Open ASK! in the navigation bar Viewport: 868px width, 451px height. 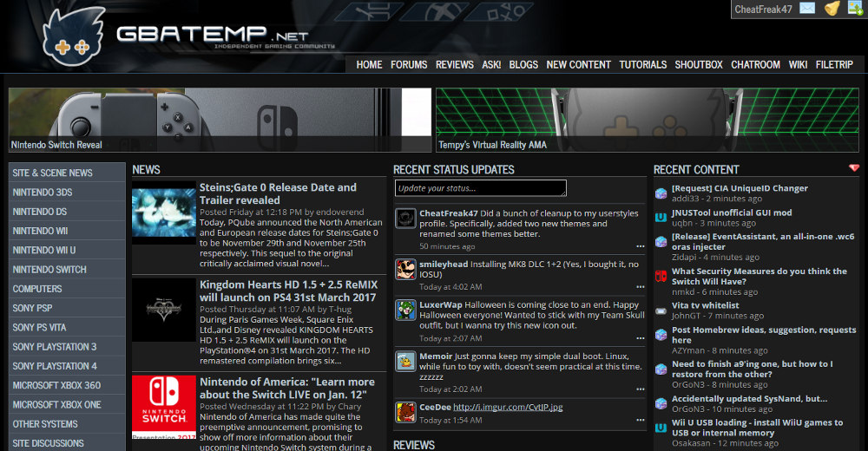tap(491, 65)
